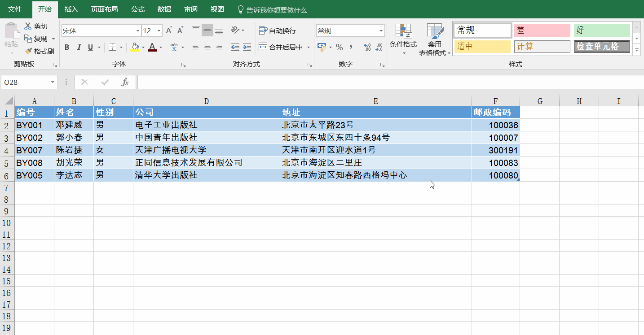The width and height of the screenshot is (644, 335).
Task: Align text right
Action: (x=219, y=47)
